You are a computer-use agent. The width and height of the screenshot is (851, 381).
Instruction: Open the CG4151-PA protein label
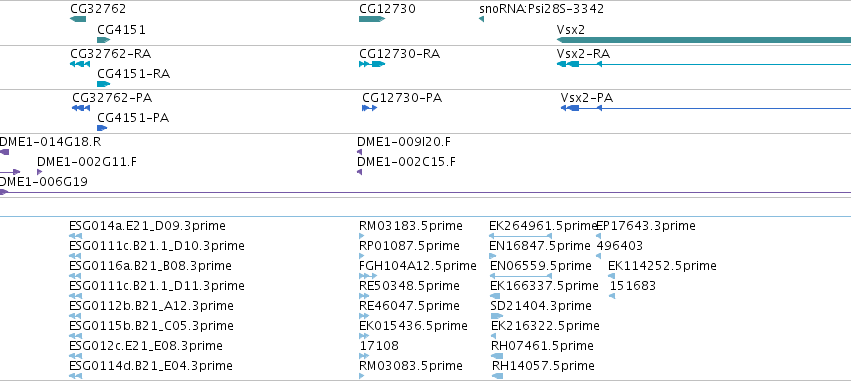(x=133, y=118)
